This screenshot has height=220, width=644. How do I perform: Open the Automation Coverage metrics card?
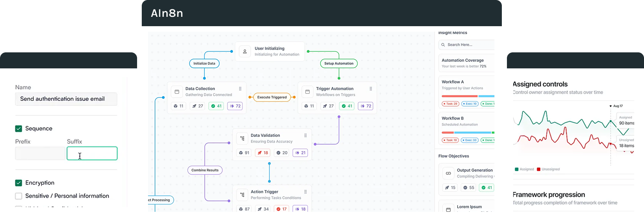click(467, 63)
